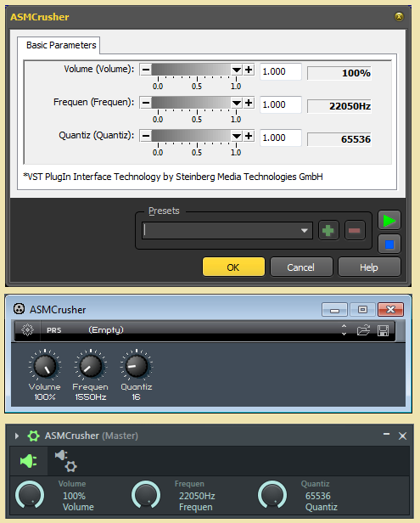Screen dimensions: 420x523
Task: Click green gear icon in Master panel title
Action: coord(33,436)
